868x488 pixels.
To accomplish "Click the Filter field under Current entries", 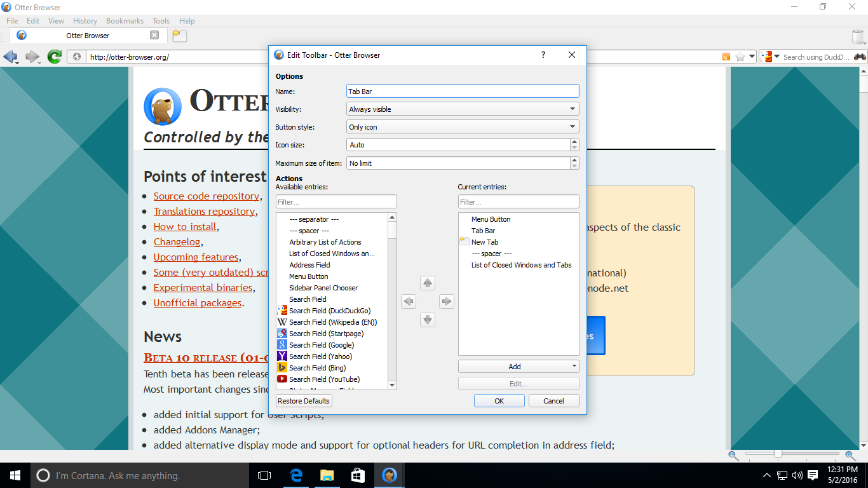I will (519, 201).
